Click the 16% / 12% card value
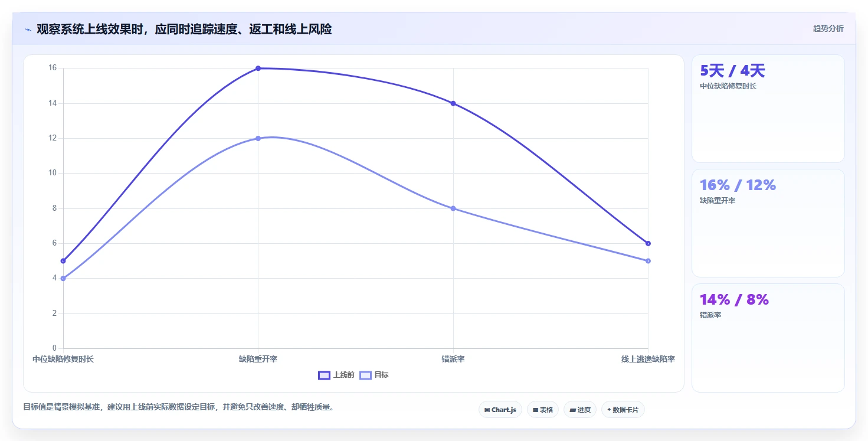The width and height of the screenshot is (868, 441). [738, 185]
